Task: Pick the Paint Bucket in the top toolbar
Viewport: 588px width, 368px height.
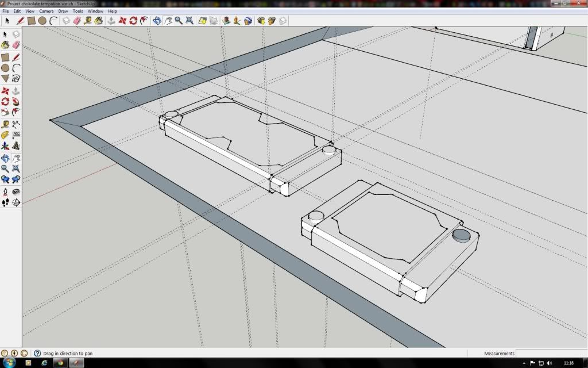Action: tap(99, 21)
